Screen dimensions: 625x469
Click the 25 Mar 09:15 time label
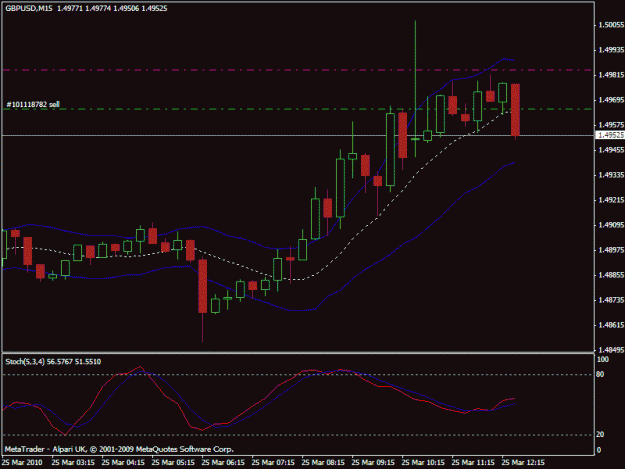373,463
